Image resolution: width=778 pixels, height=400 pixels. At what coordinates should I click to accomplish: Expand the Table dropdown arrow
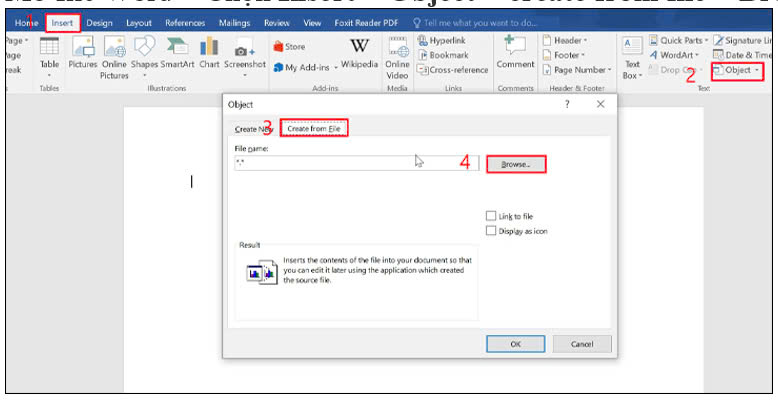click(x=49, y=76)
